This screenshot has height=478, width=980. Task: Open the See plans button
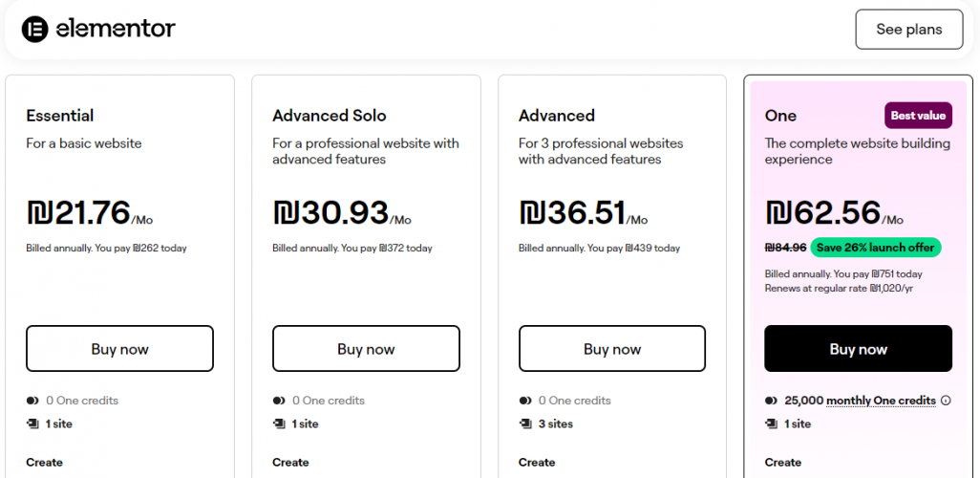(x=908, y=30)
